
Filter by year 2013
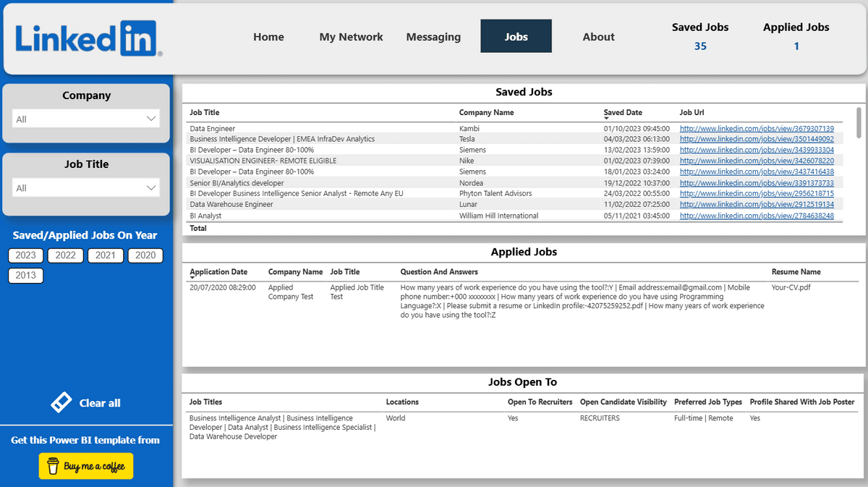(x=26, y=275)
